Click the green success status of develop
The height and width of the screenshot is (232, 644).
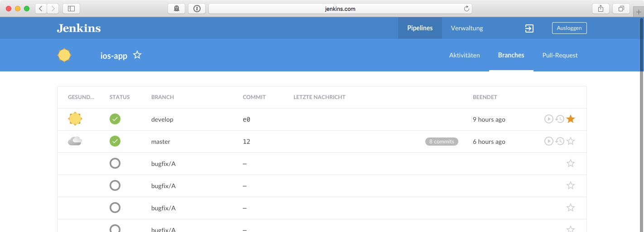(x=115, y=119)
